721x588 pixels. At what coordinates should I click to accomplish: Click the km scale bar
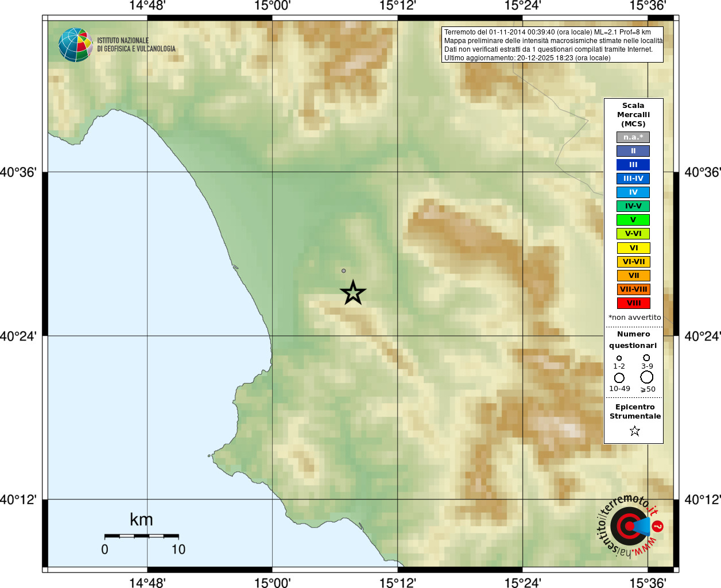point(141,536)
